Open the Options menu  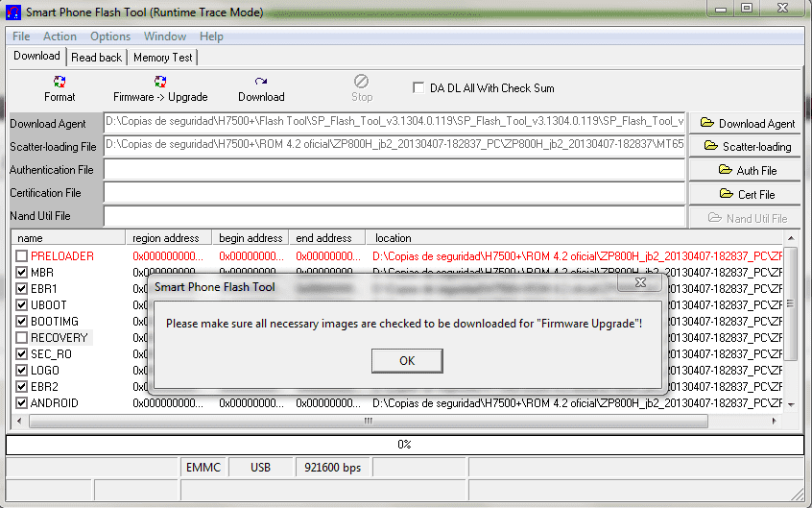(110, 36)
